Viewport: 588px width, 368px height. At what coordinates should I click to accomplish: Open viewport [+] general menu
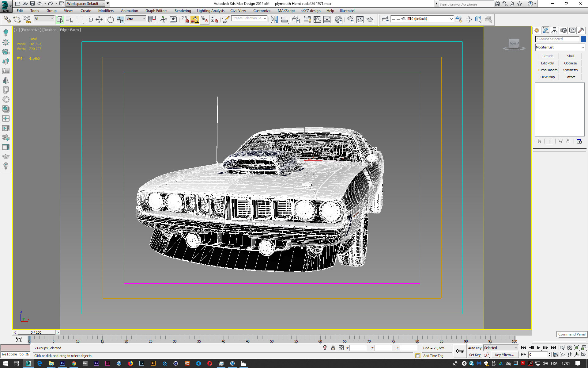pos(17,30)
